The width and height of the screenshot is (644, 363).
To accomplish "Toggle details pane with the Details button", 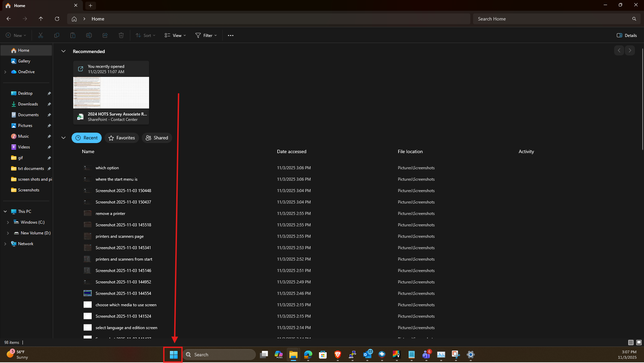I will [x=627, y=35].
